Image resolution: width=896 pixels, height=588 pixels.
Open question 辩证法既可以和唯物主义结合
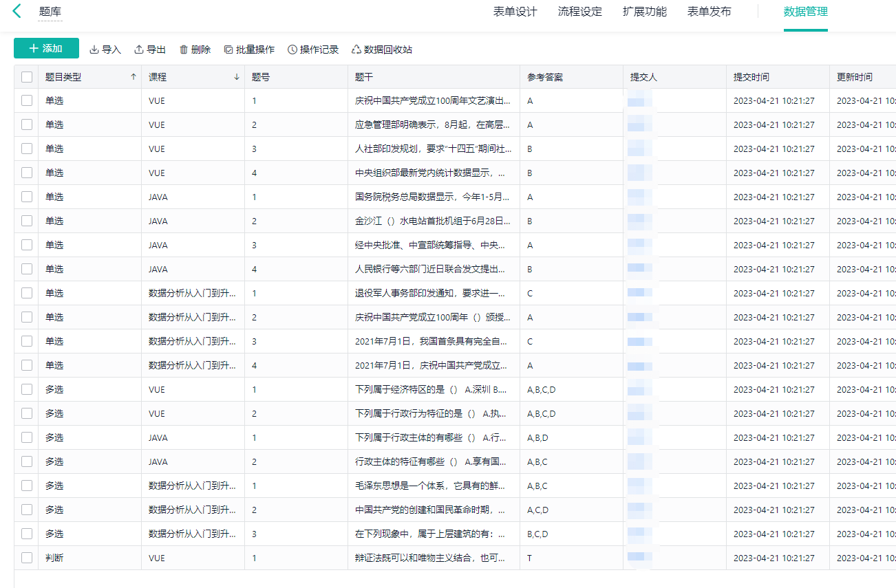point(433,558)
